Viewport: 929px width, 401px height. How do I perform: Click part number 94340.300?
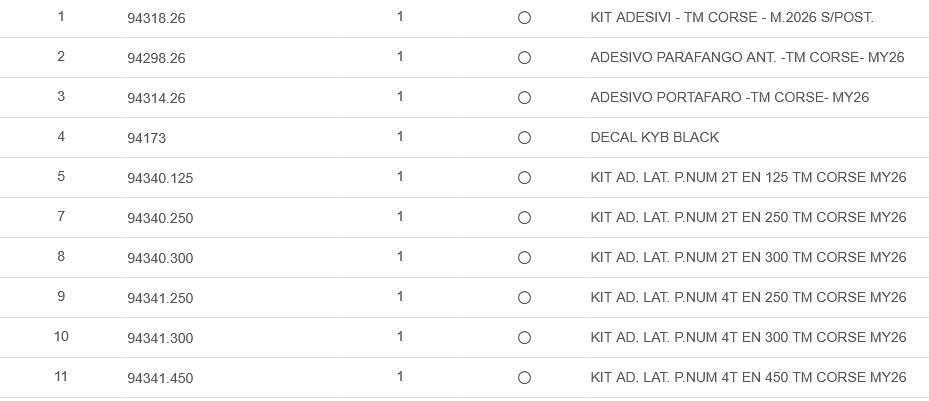tap(160, 258)
